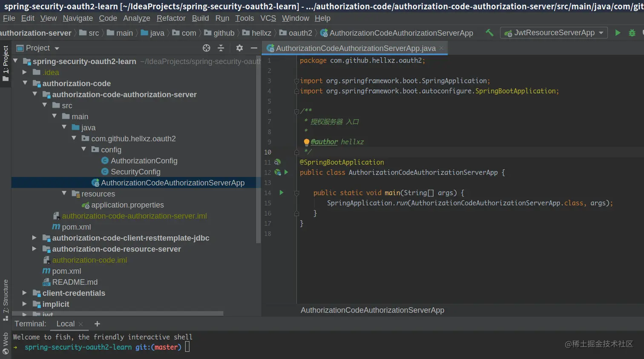Select Opened File with the crosshair icon

click(x=207, y=48)
